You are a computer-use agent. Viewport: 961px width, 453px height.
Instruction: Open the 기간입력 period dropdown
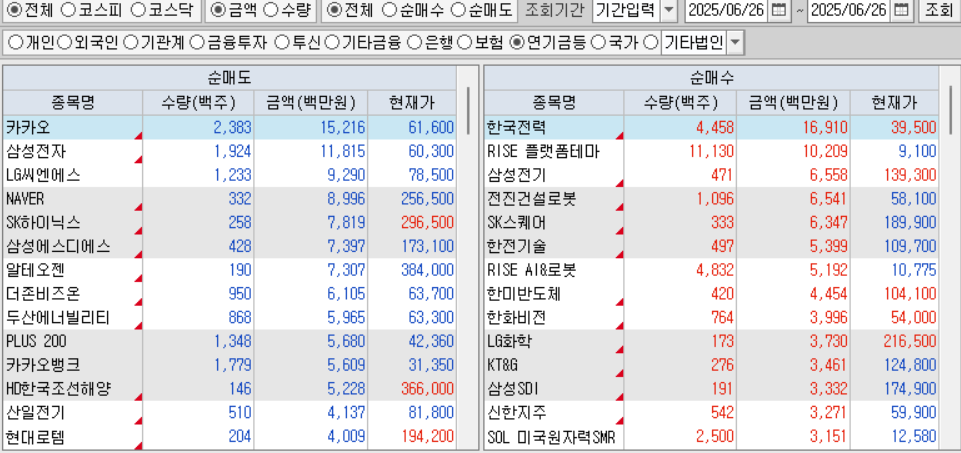click(669, 10)
